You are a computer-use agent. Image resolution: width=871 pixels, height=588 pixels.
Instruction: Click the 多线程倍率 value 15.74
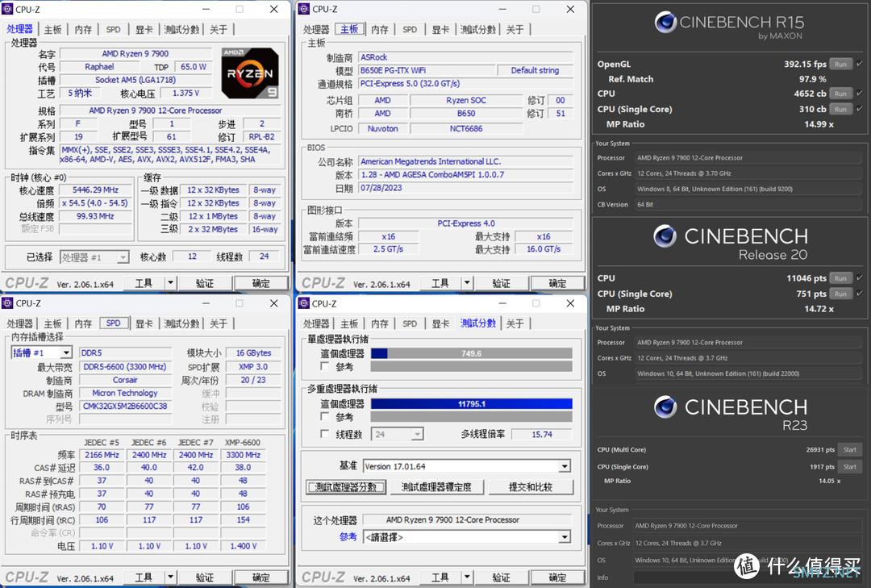tap(542, 434)
